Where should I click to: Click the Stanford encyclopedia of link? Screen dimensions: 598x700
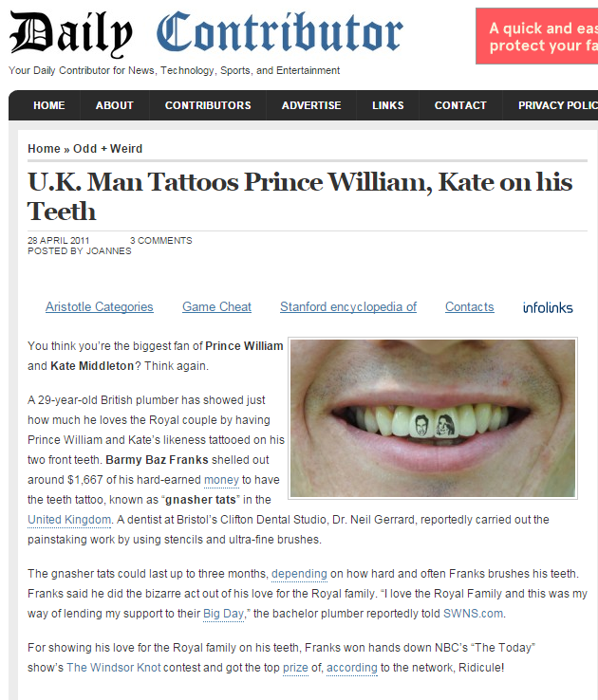click(x=348, y=306)
